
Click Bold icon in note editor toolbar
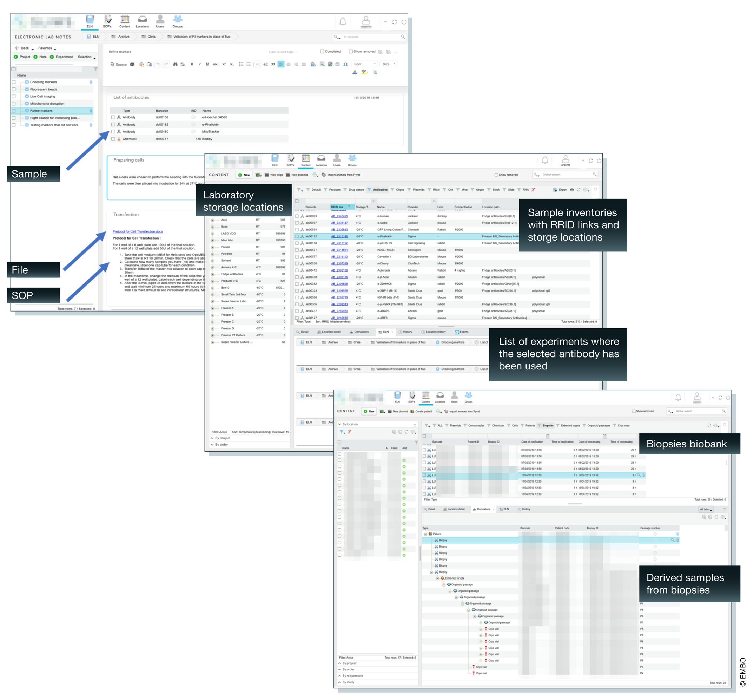(192, 64)
